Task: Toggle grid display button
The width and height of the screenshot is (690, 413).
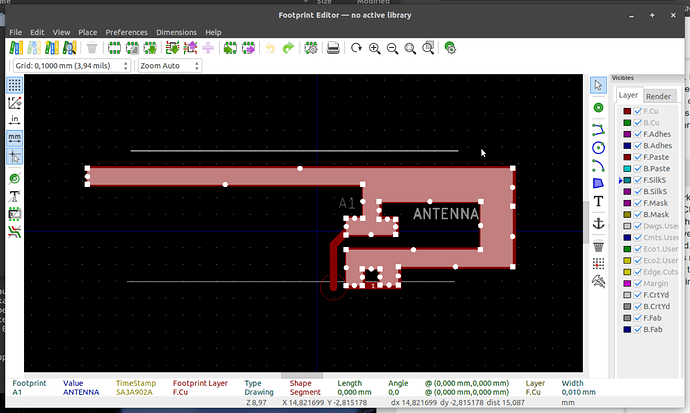Action: click(15, 85)
